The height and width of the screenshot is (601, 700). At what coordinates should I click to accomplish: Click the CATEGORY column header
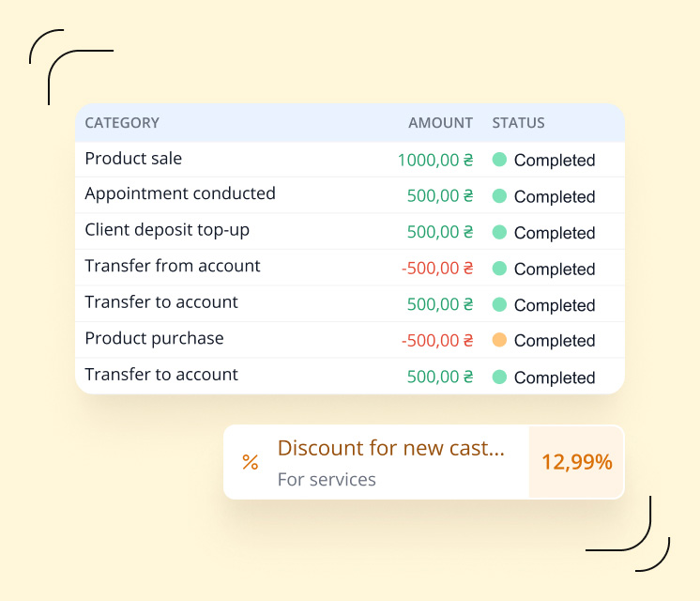(x=122, y=123)
